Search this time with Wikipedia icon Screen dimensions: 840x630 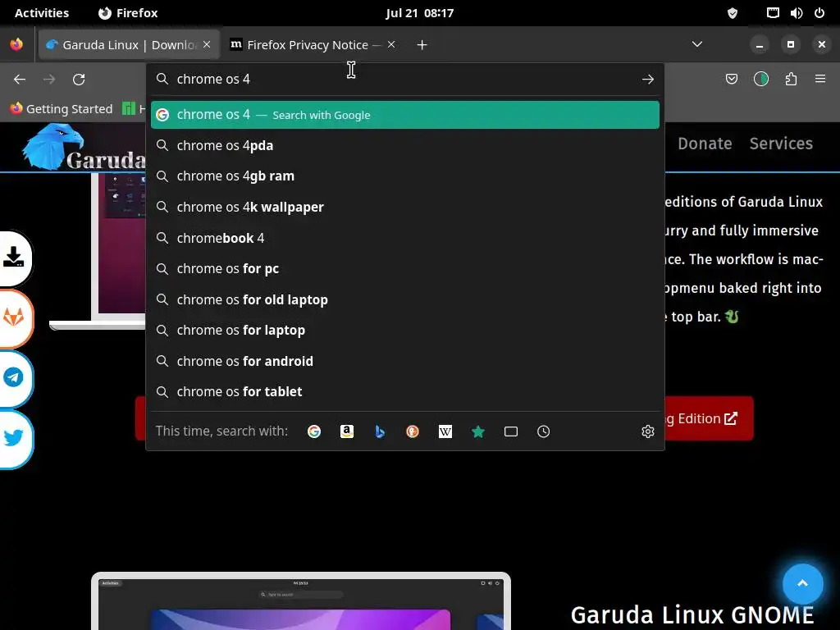[x=445, y=431]
